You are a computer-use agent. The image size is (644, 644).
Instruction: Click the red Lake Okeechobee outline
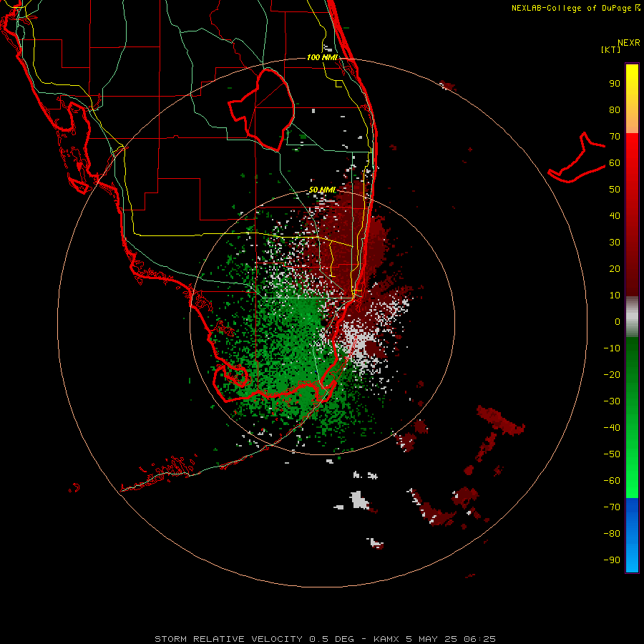point(262,110)
